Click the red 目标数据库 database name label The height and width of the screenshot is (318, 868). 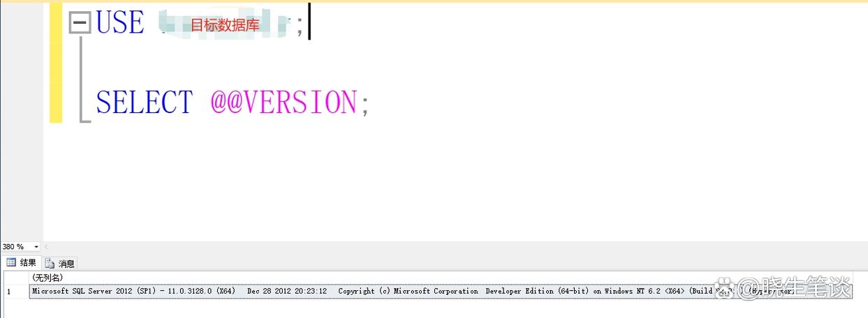coord(225,26)
